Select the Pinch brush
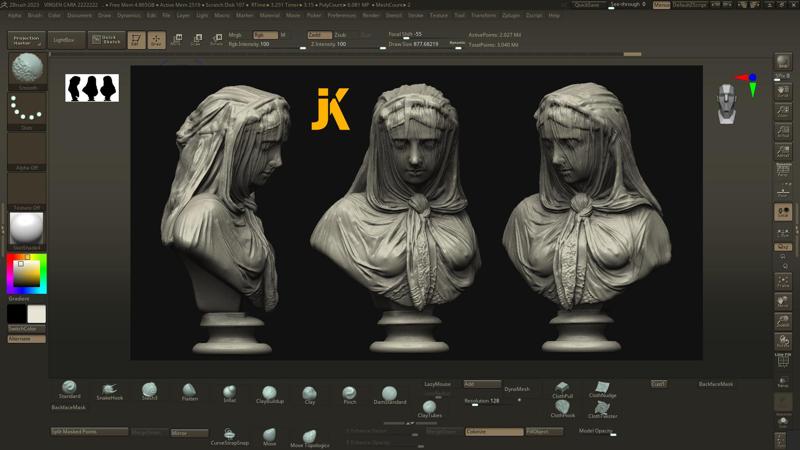This screenshot has width=800, height=450. (x=349, y=395)
